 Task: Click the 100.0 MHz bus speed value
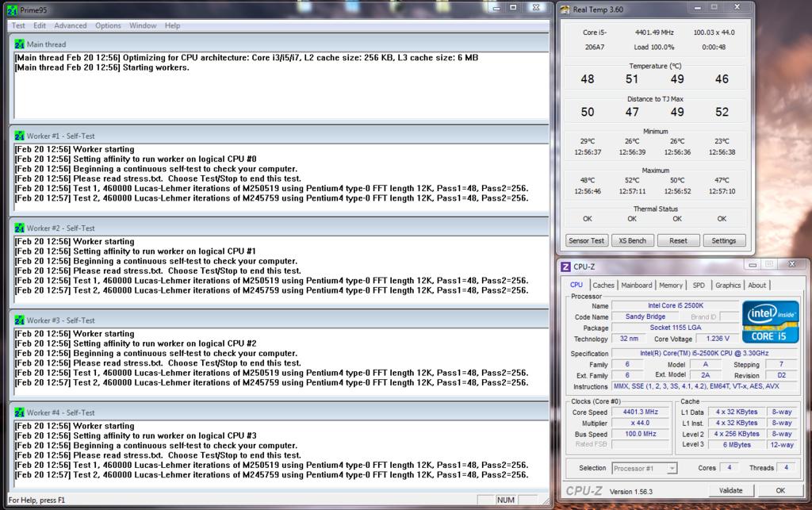(x=641, y=434)
